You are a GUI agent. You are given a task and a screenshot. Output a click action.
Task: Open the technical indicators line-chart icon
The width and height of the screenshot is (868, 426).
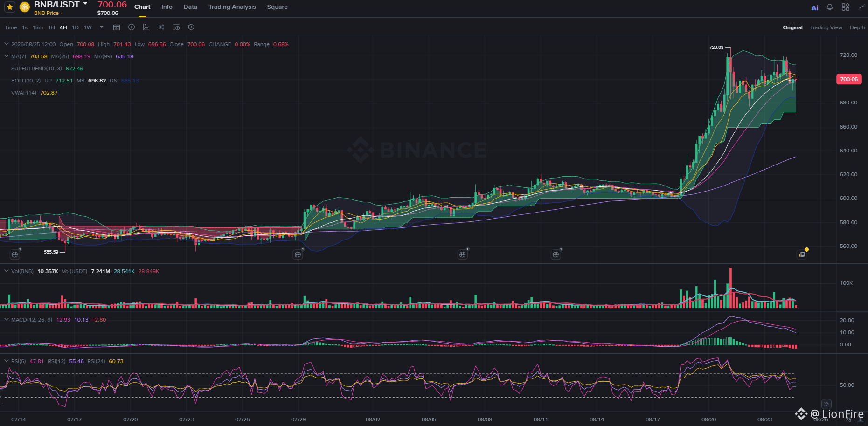click(146, 27)
